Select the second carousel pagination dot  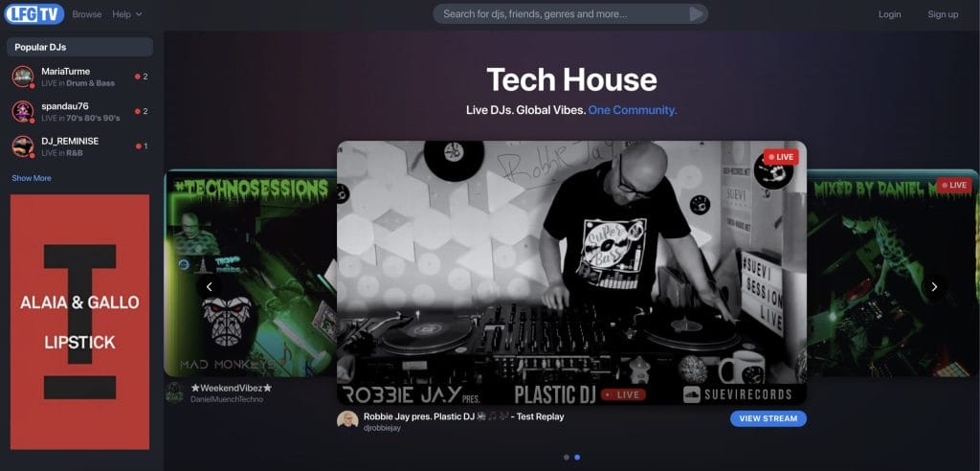[576, 458]
